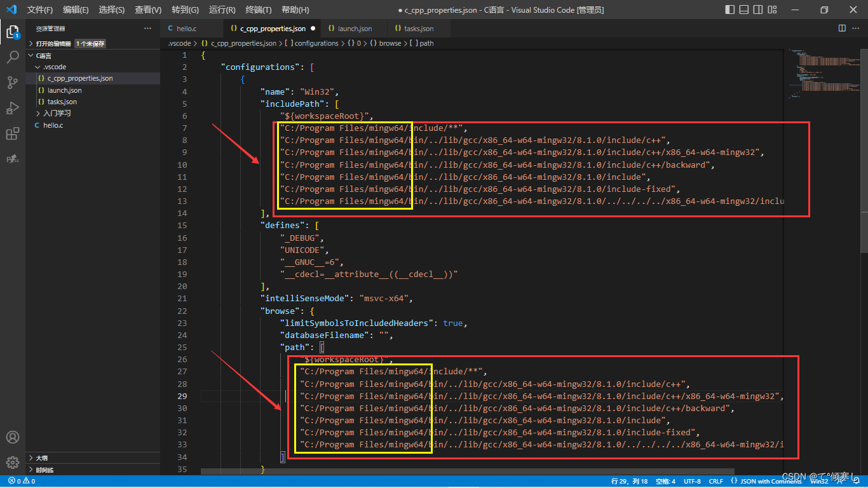Change the CRLF line ending setting
This screenshot has height=488, width=868.
pos(716,481)
